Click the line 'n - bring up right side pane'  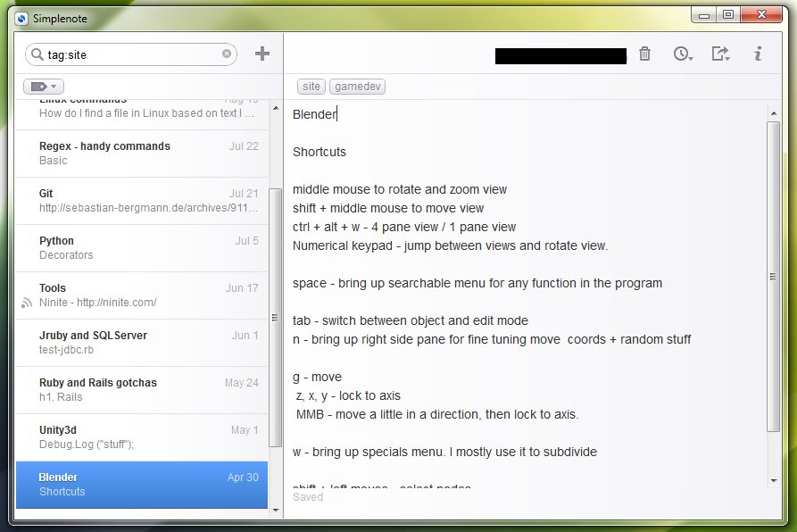492,339
